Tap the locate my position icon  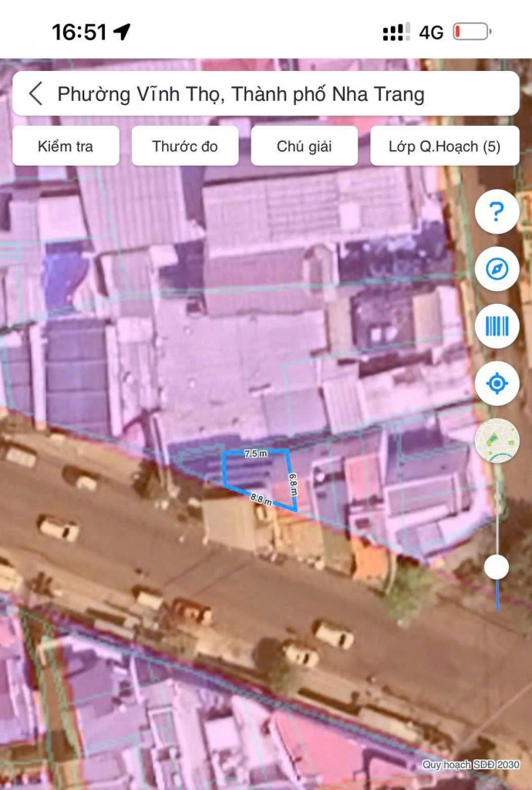click(x=497, y=383)
